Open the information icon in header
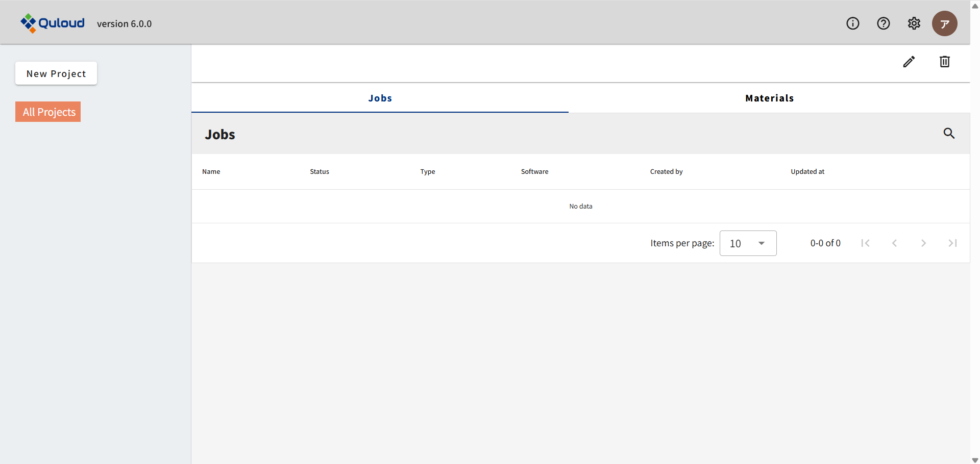 [x=852, y=23]
